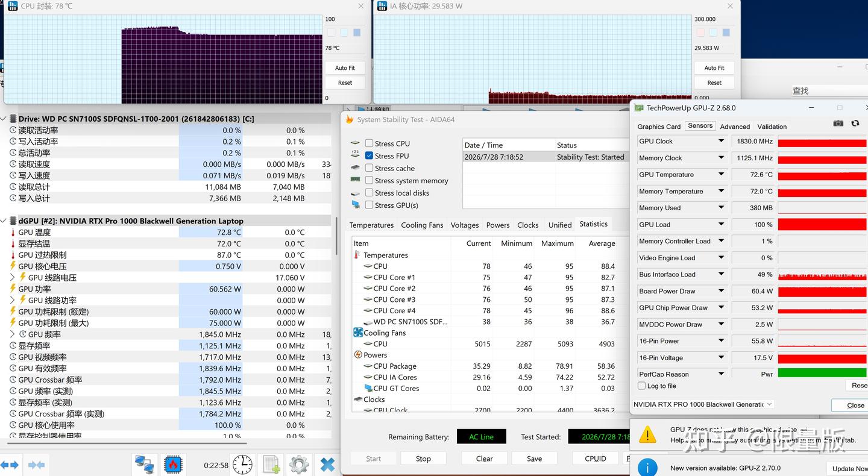Click the AIDA64 flame icon in the title bar
Viewport: 868px width, 476px height.
tap(349, 119)
